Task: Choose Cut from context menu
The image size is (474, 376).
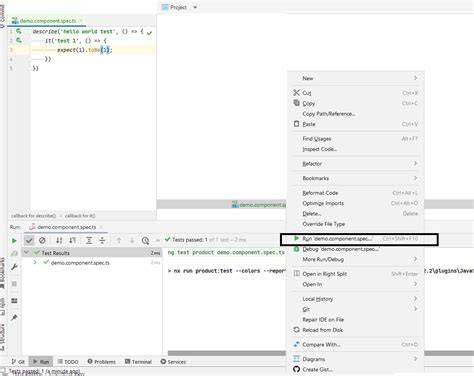Action: tap(355, 93)
